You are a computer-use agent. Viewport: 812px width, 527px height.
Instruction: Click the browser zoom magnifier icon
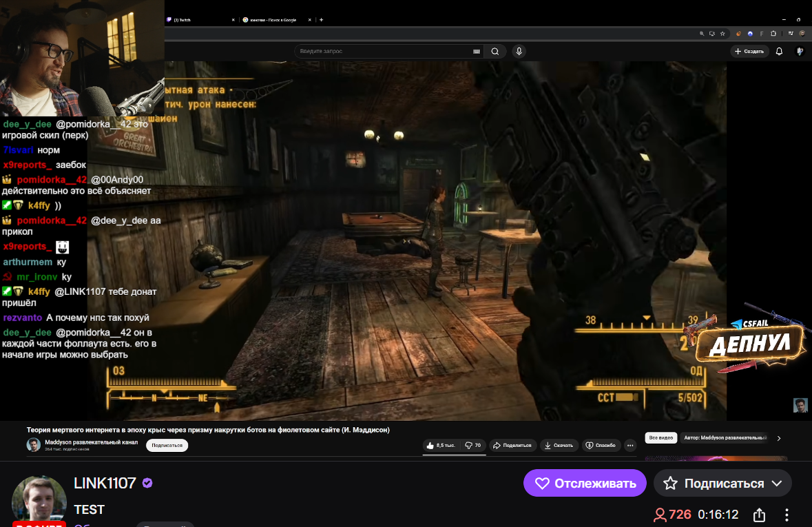[702, 34]
